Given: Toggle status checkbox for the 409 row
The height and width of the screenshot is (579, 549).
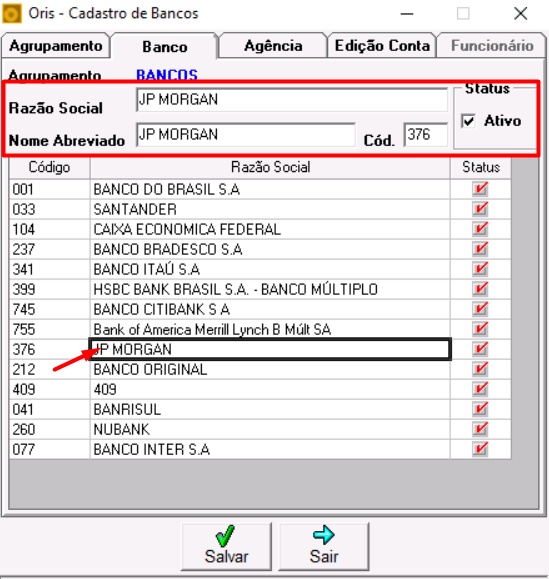Looking at the screenshot, I should click(480, 388).
